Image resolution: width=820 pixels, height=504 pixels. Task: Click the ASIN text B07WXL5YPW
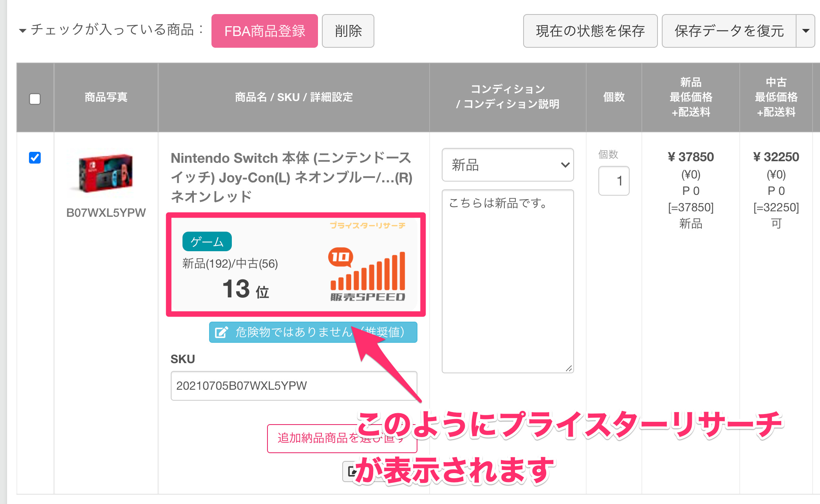pos(106,212)
